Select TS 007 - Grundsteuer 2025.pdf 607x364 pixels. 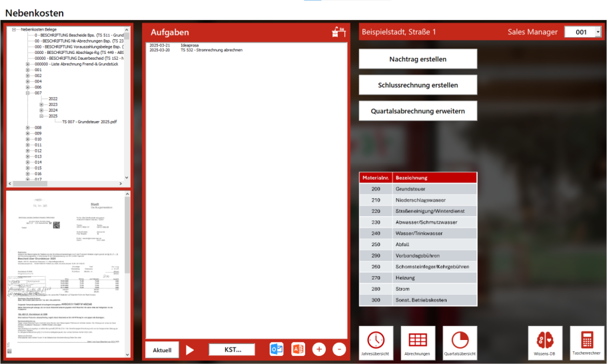pos(89,122)
